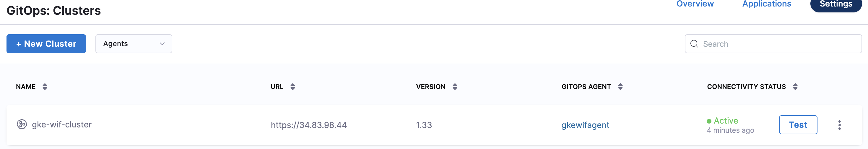Click the sort arrows beside NAME column
868x149 pixels.
(45, 87)
